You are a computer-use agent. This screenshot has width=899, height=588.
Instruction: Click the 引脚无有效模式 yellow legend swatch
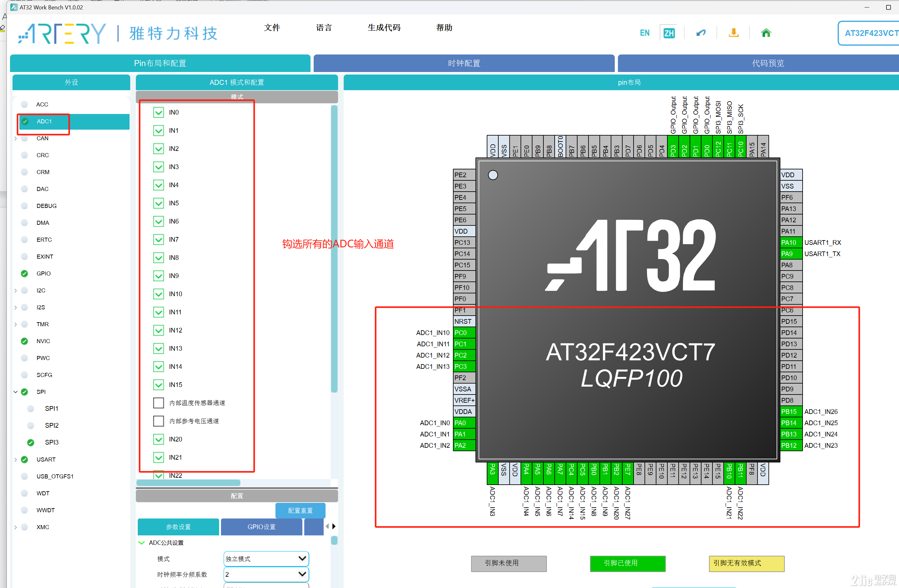pos(747,564)
